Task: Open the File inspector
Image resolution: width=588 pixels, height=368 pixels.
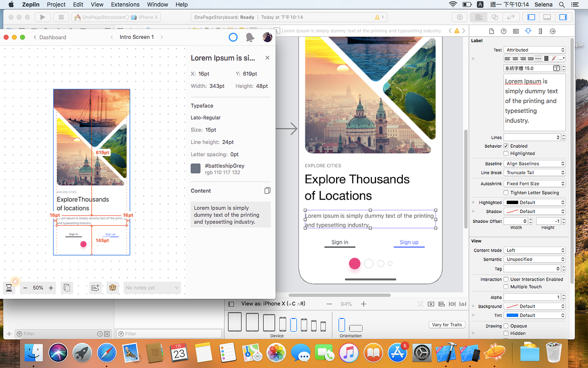Action: [491, 30]
